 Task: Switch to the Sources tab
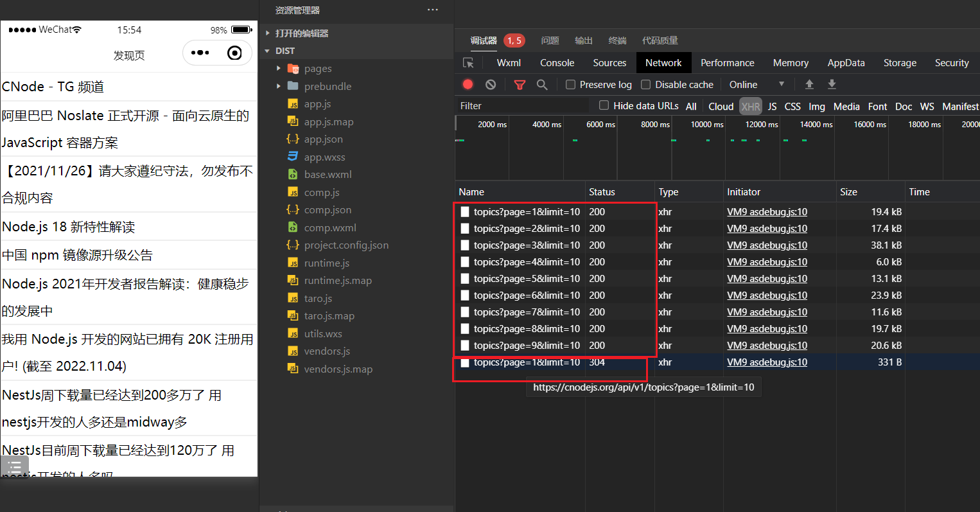(609, 63)
